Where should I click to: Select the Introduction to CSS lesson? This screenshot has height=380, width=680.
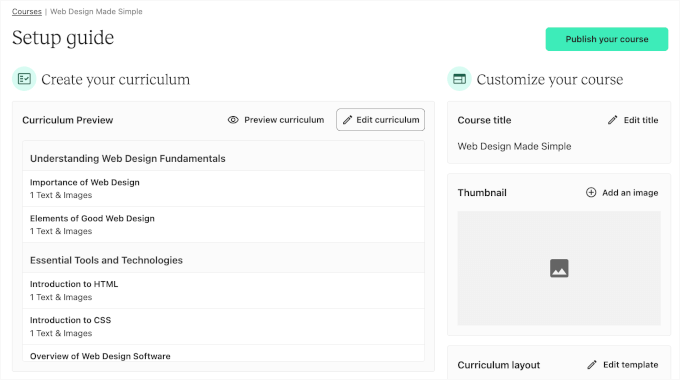click(x=223, y=327)
